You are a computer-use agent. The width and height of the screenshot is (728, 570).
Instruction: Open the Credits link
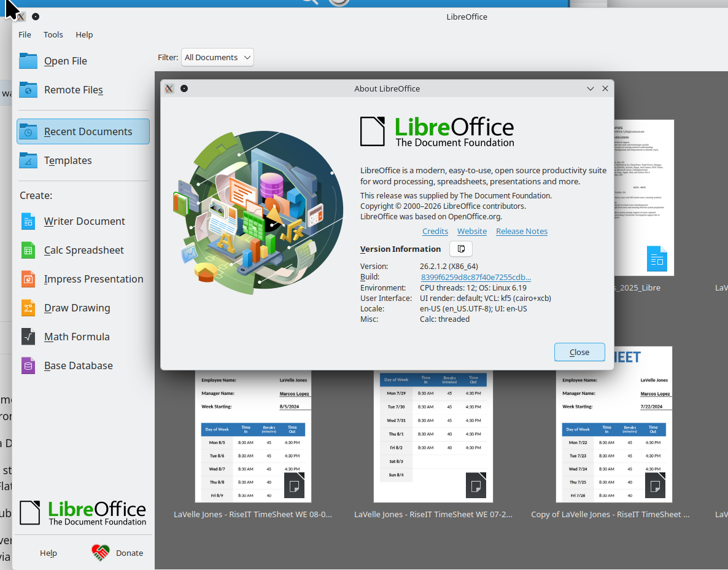(x=435, y=231)
